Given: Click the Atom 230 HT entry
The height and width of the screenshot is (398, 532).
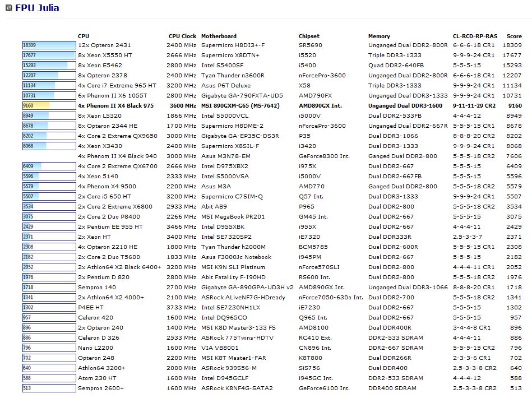Looking at the screenshot, I should pos(98,378).
